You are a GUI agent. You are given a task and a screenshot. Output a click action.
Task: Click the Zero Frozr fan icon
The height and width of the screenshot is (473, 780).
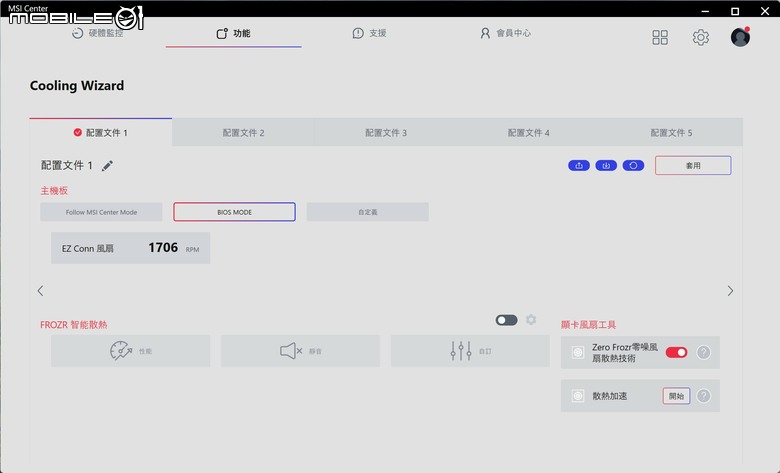(x=578, y=353)
